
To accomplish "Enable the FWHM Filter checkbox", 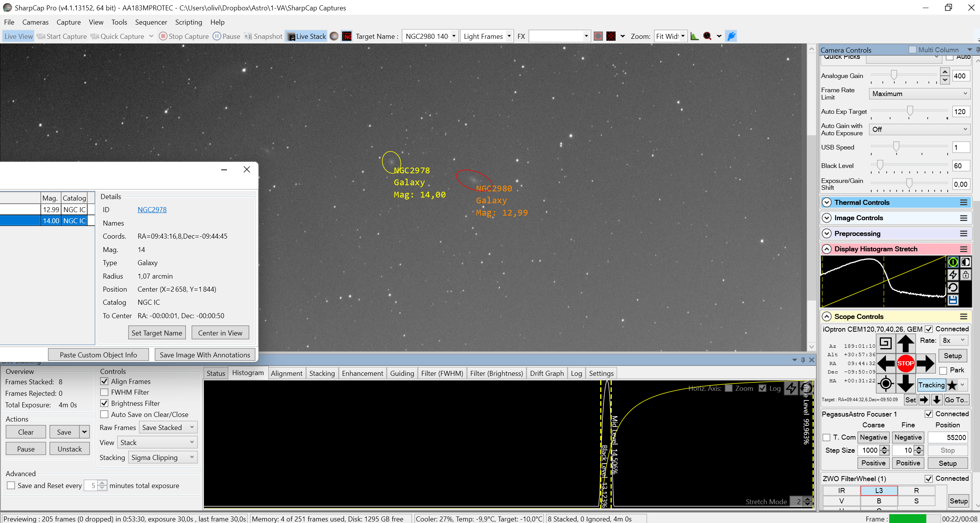I will click(x=104, y=392).
